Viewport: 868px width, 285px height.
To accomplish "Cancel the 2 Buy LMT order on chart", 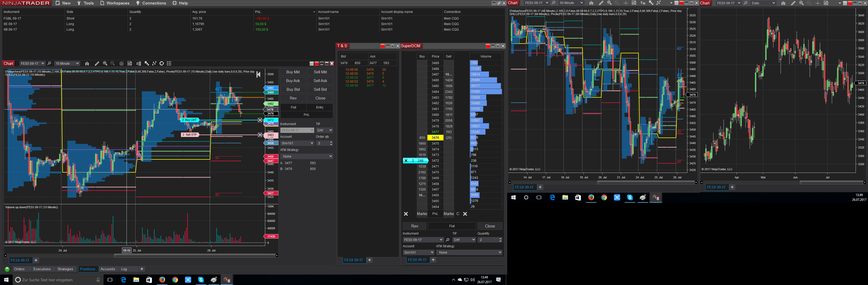I will 260,120.
